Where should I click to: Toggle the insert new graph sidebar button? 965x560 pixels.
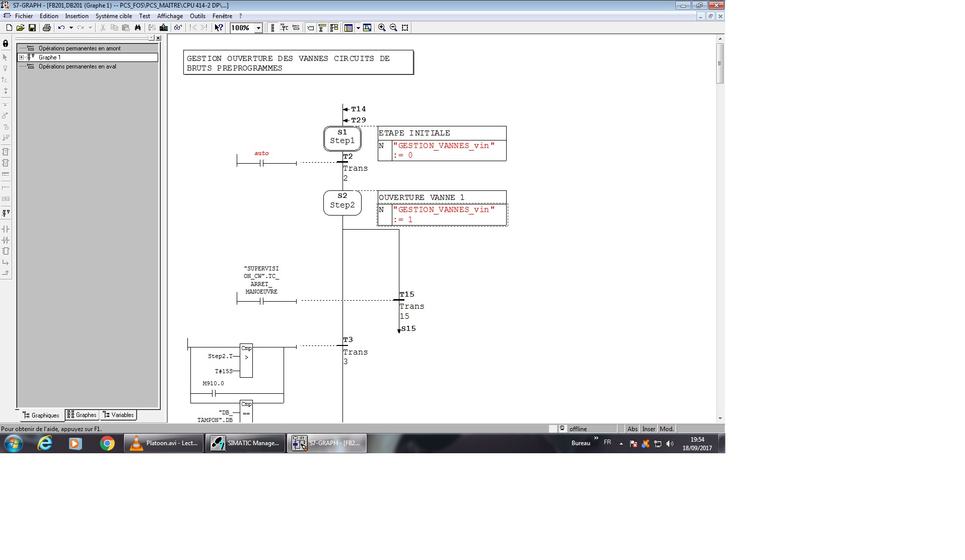coord(6,213)
